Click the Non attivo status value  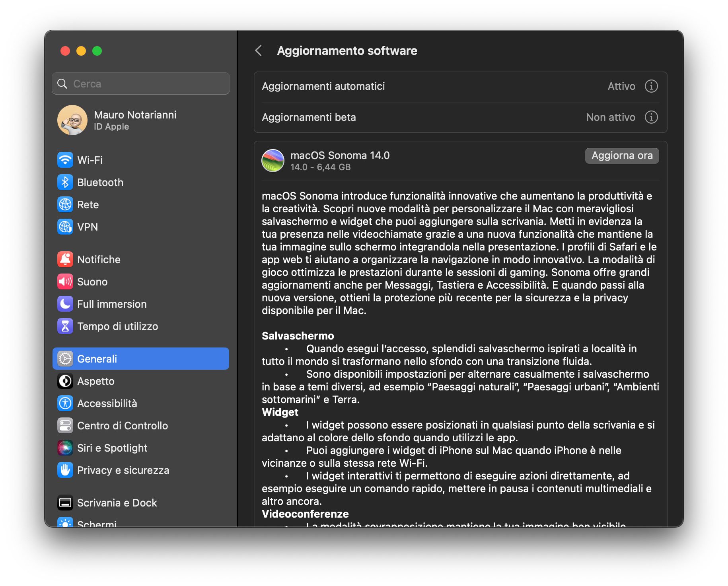point(611,117)
